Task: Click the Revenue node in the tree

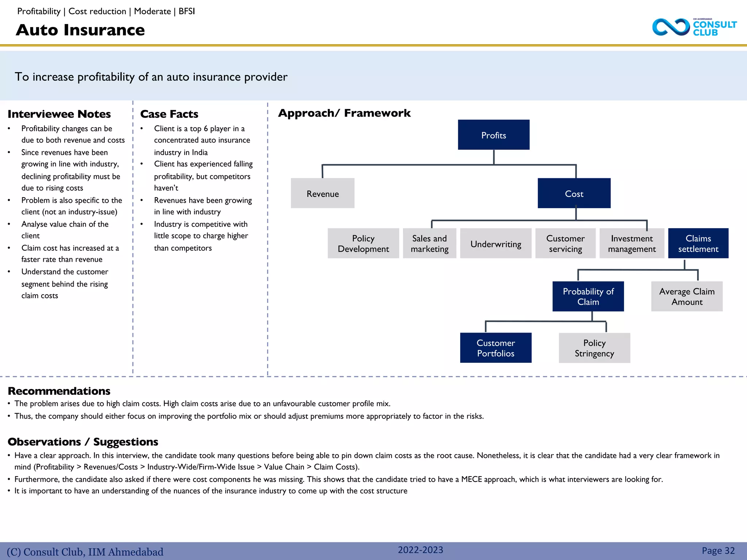Action: pyautogui.click(x=322, y=193)
